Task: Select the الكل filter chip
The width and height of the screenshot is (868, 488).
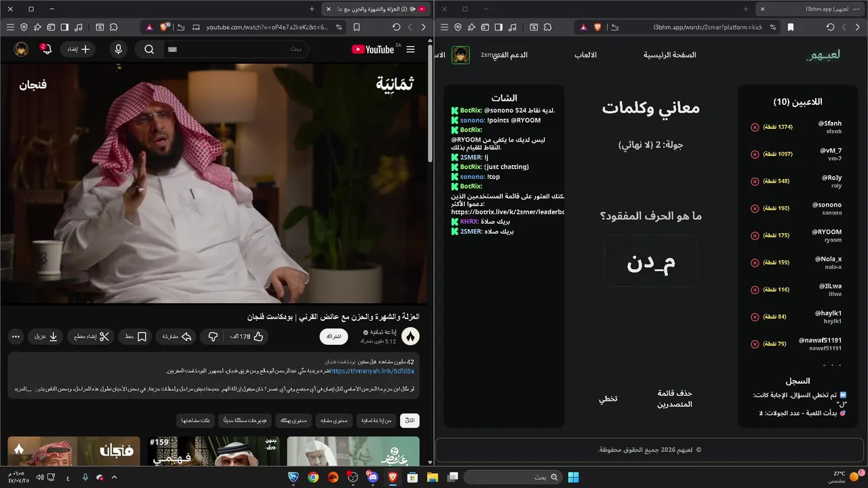Action: pos(410,421)
